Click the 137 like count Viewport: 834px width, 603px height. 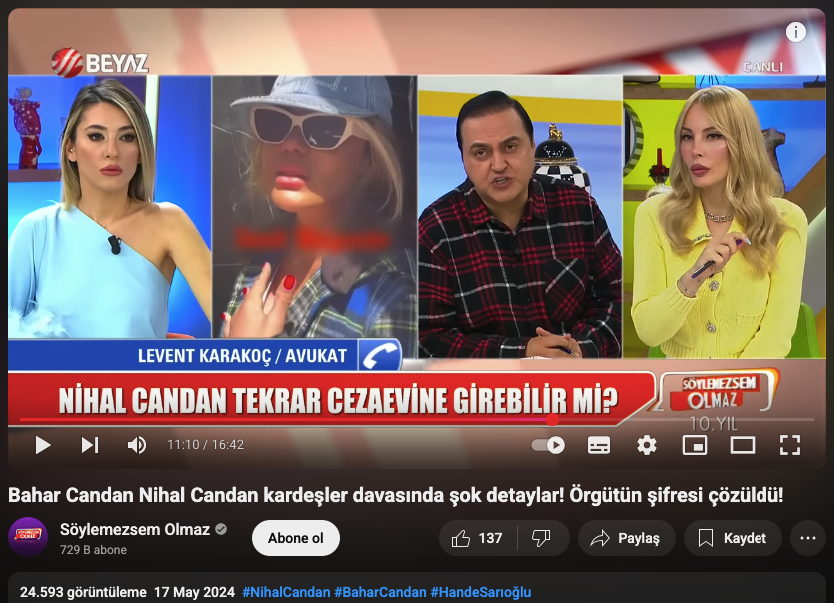point(490,538)
